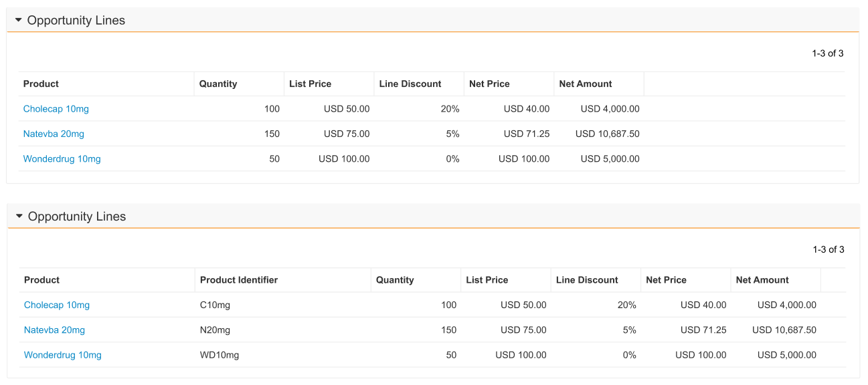
Task: Click Net Price header in the first table
Action: pyautogui.click(x=489, y=84)
